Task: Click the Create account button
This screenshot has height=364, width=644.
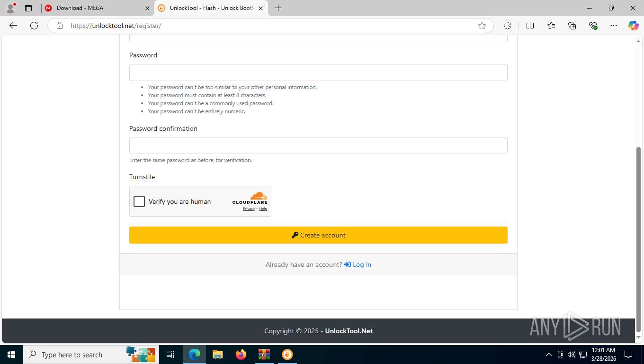Action: click(x=318, y=235)
